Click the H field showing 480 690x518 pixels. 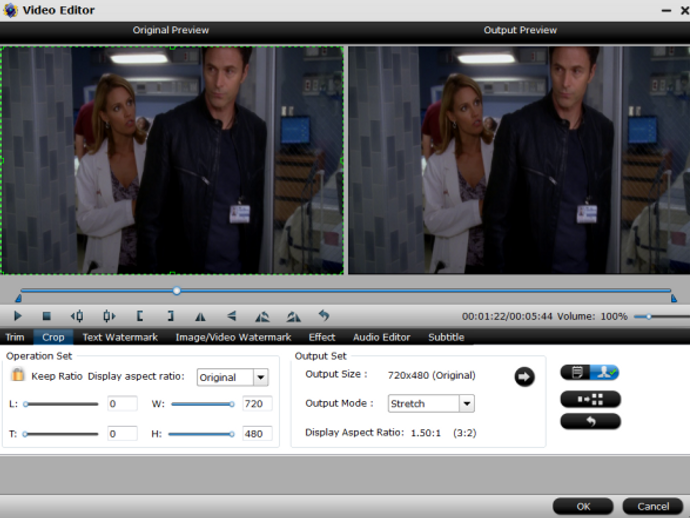257,434
